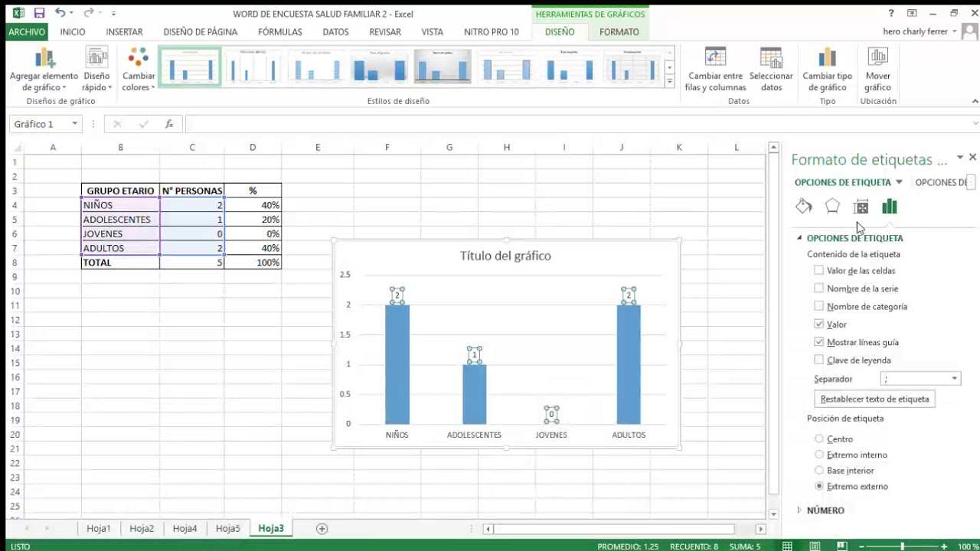Open the Help question mark icon
Image resolution: width=980 pixels, height=551 pixels.
point(891,13)
